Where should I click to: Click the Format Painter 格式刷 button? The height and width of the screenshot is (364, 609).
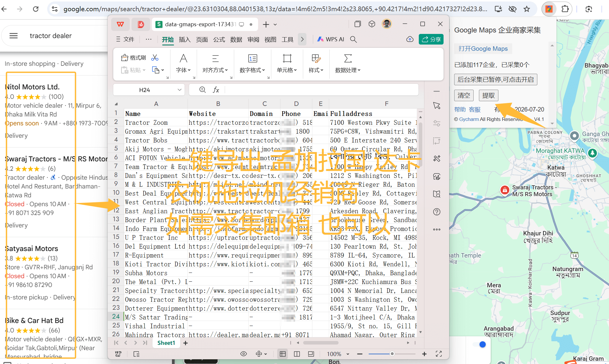pos(134,58)
